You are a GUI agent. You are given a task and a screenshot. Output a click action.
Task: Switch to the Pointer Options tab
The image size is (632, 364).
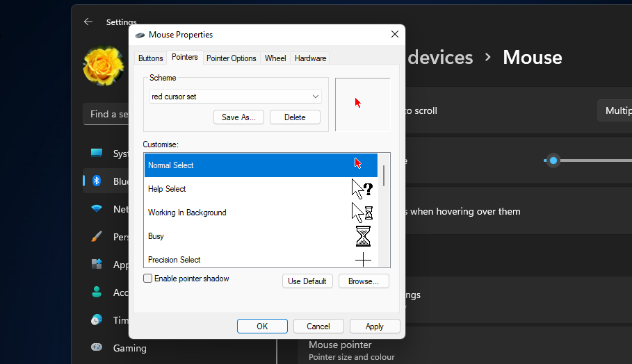click(231, 58)
